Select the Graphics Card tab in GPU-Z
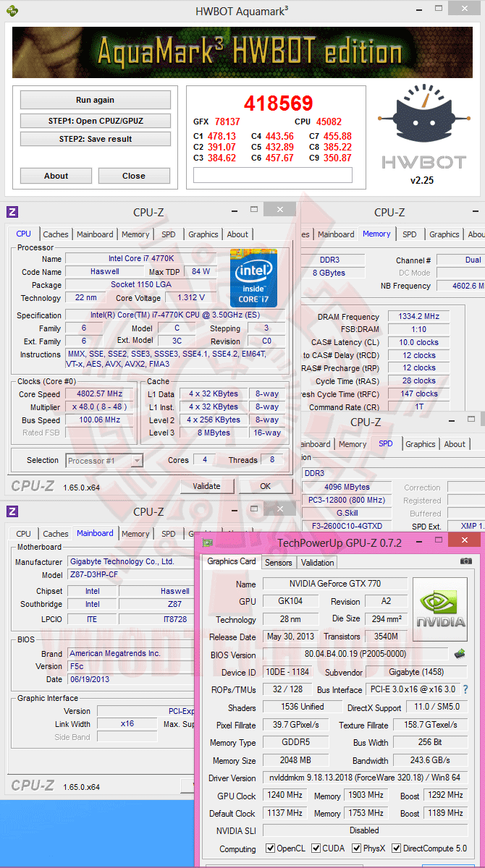The height and width of the screenshot is (868, 485). click(x=231, y=561)
